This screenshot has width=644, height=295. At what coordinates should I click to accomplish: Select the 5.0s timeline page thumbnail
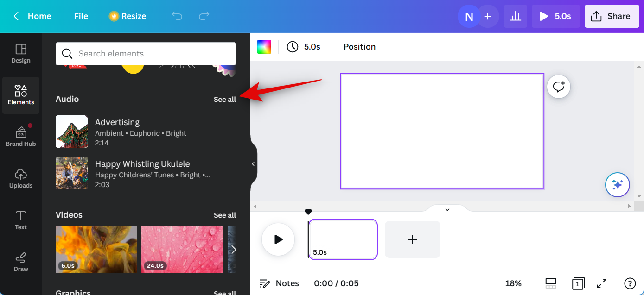pyautogui.click(x=343, y=239)
